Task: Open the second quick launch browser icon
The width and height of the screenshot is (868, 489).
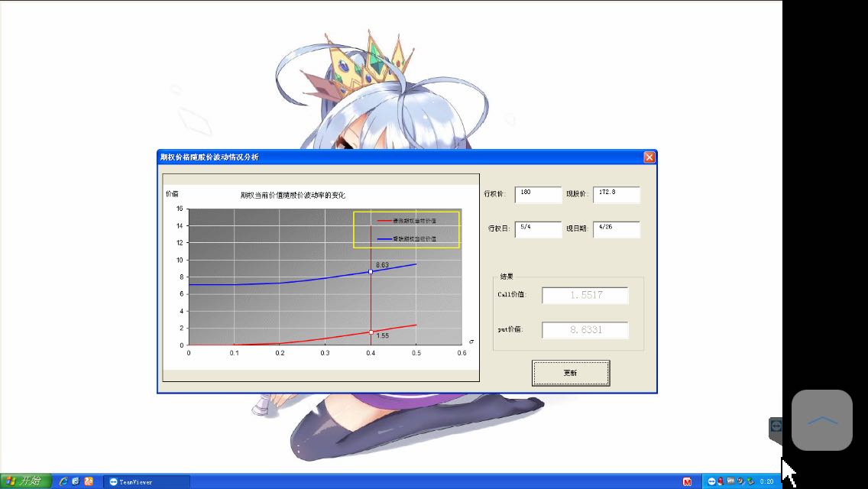Action: click(76, 481)
